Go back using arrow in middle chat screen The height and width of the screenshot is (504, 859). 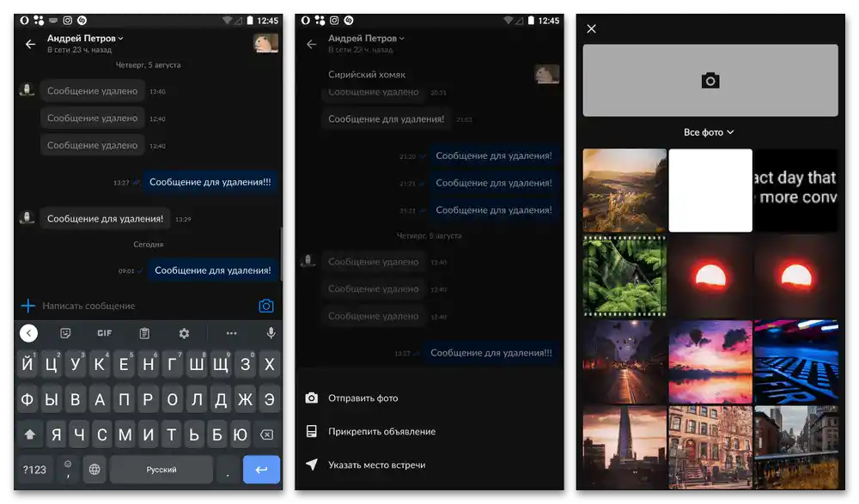pos(311,44)
